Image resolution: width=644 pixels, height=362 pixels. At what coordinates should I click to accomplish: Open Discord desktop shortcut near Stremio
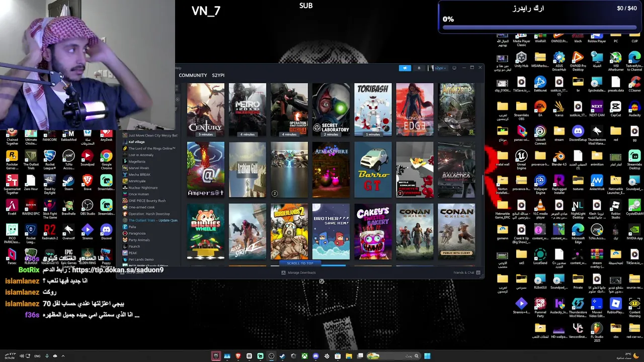[106, 232]
